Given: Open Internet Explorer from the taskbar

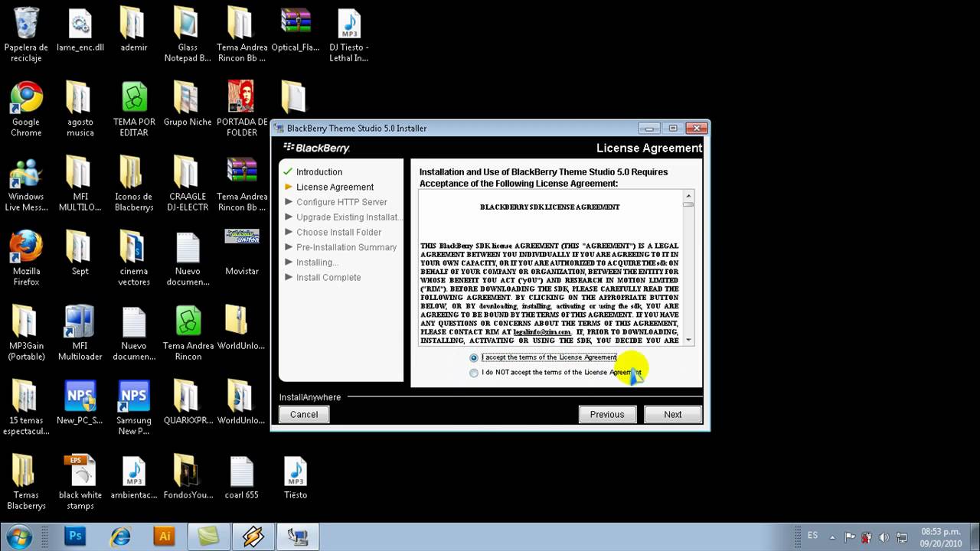Looking at the screenshot, I should tap(119, 536).
